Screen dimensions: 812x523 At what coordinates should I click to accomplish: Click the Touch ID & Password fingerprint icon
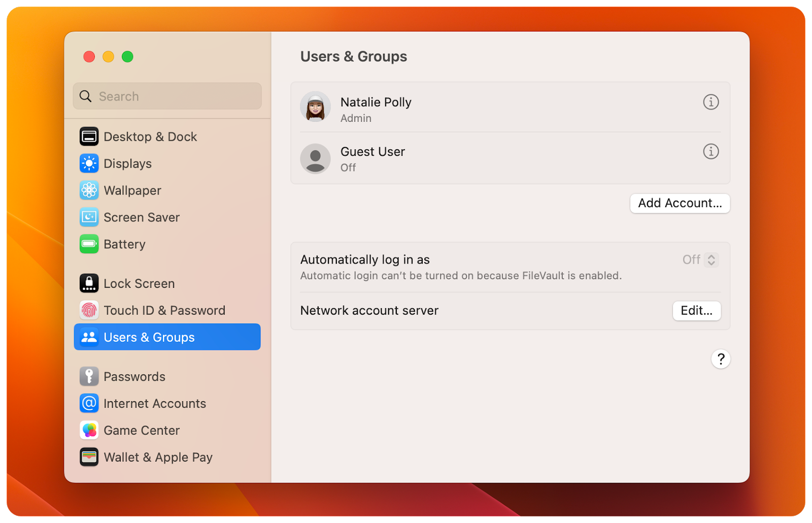coord(89,310)
